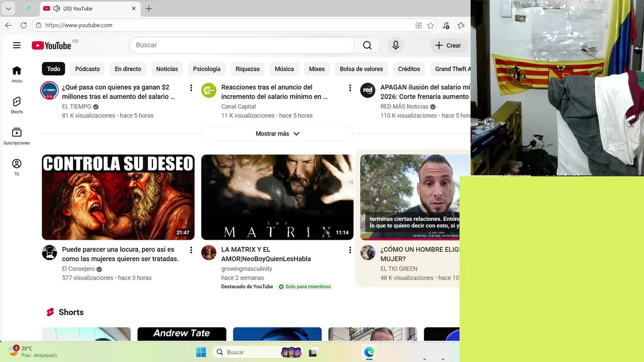Open the Tú sidebar section
This screenshot has height=362, width=644.
click(x=17, y=167)
